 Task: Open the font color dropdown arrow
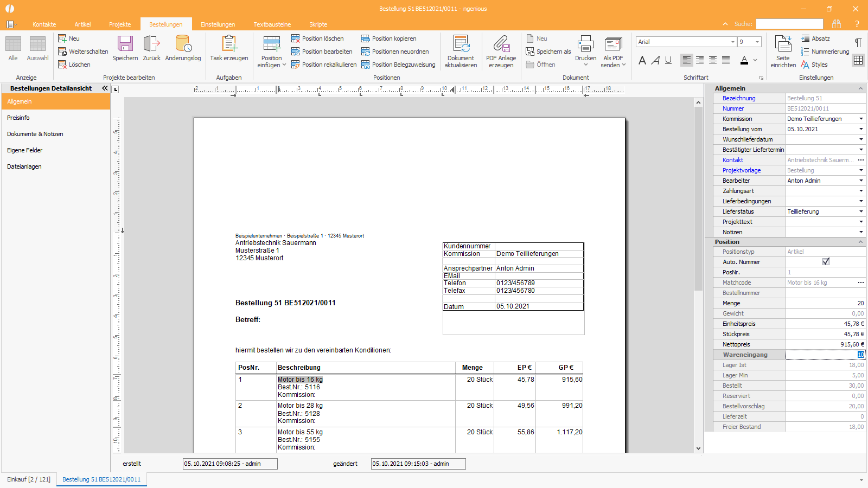(755, 60)
